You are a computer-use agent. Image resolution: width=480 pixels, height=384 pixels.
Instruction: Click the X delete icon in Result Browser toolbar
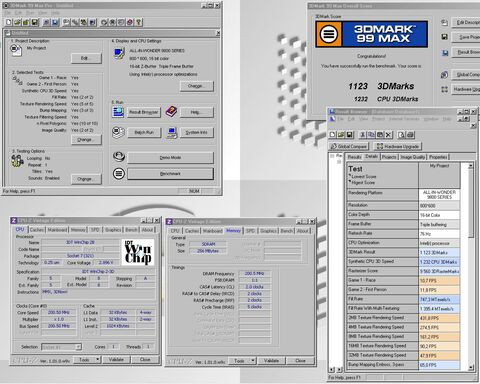coord(388,135)
